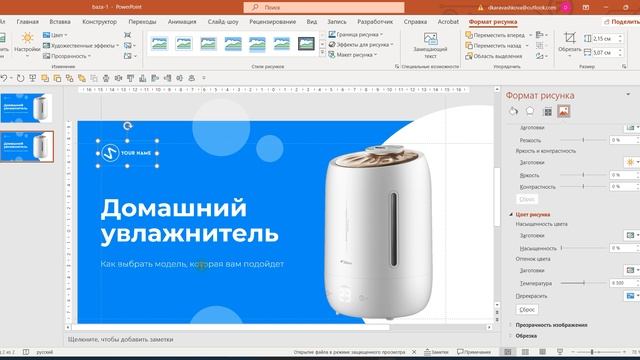Click the Обрезать crop tool
Image resolution: width=640 pixels, height=360 pixels.
click(569, 44)
